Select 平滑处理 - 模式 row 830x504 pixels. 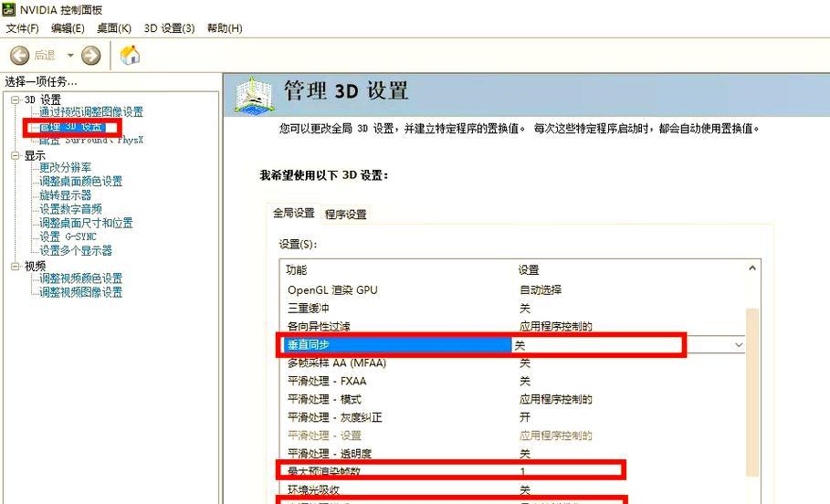point(512,399)
